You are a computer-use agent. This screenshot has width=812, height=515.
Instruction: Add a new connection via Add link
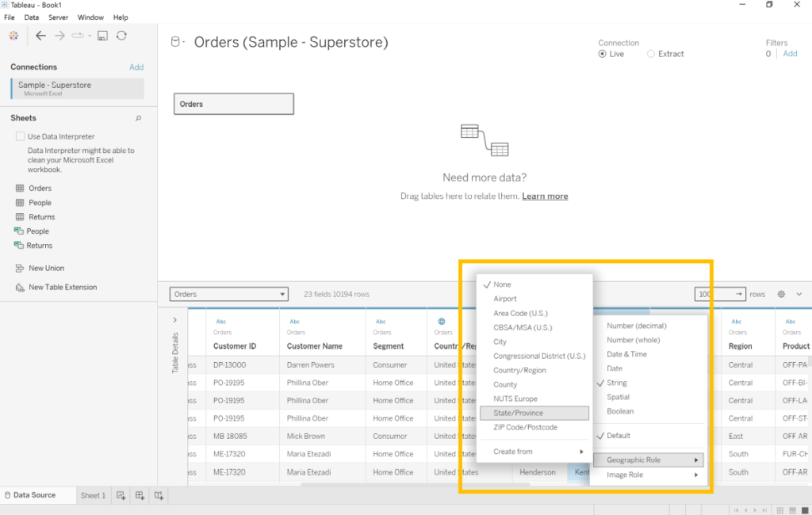136,67
